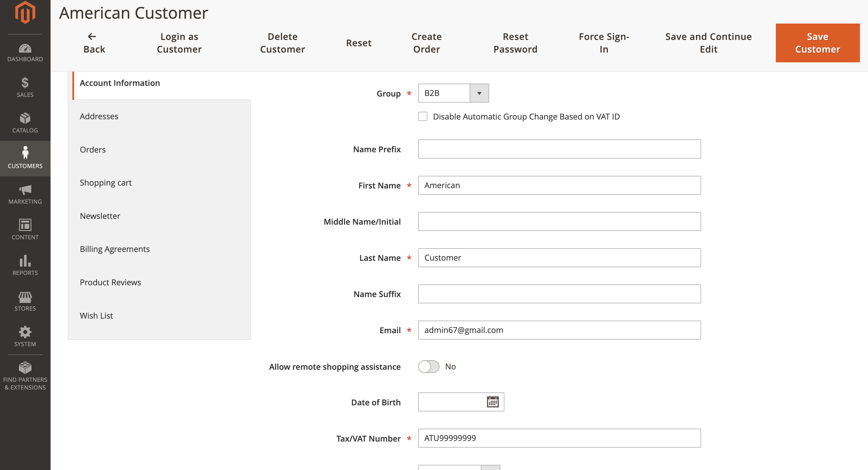
Task: Click the Magento logo
Action: (x=25, y=12)
